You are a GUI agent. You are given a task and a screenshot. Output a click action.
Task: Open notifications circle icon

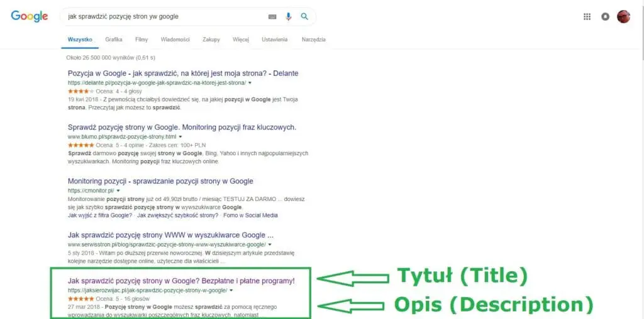pos(605,17)
